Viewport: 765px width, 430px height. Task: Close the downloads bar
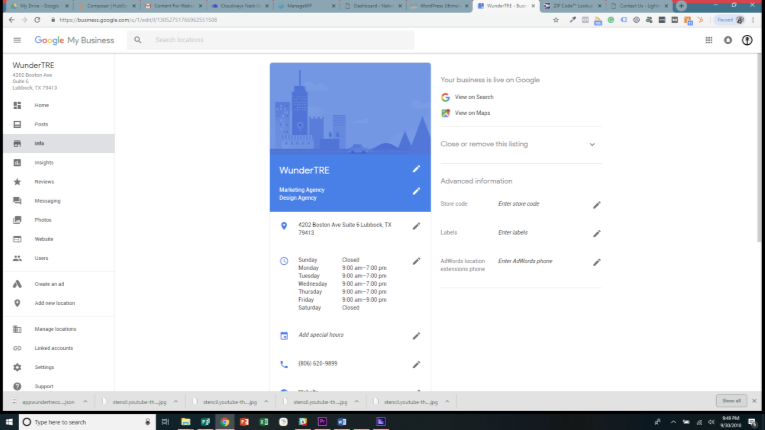(754, 401)
